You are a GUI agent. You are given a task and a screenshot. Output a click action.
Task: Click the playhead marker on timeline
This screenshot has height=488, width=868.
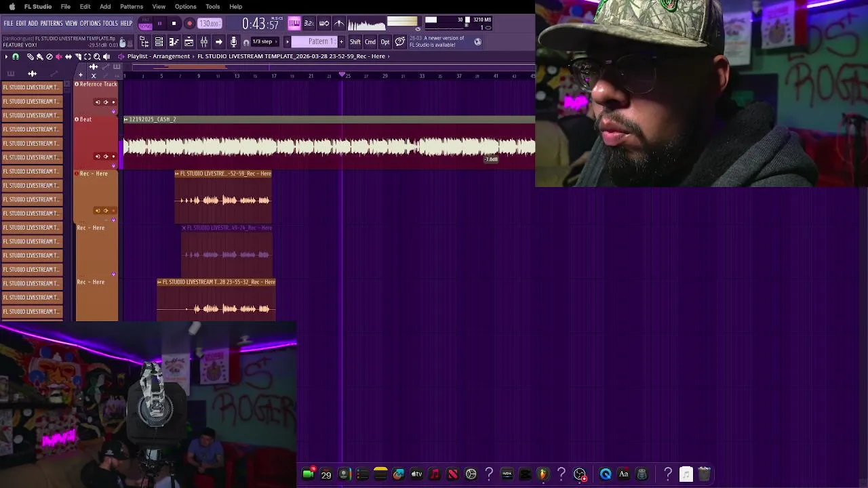[342, 75]
